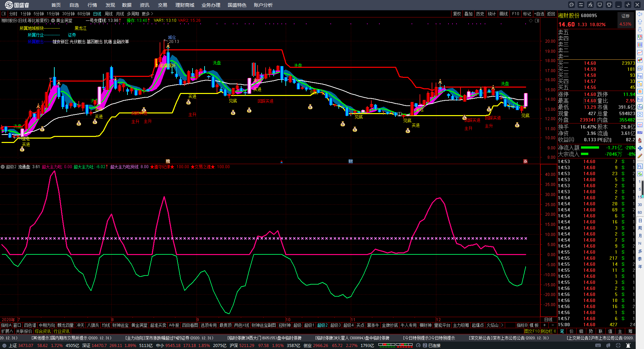644x349 pixels.
Task: Switch to the 周线 period tab
Action: click(x=109, y=14)
